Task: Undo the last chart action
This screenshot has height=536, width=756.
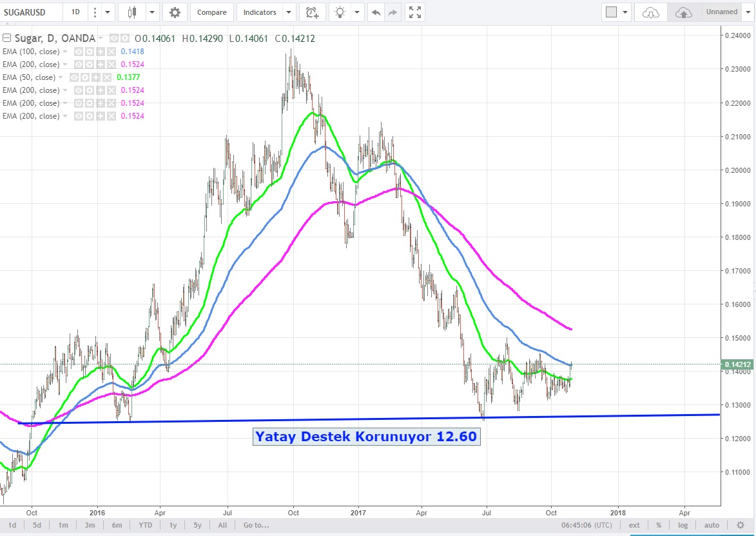Action: coord(376,12)
